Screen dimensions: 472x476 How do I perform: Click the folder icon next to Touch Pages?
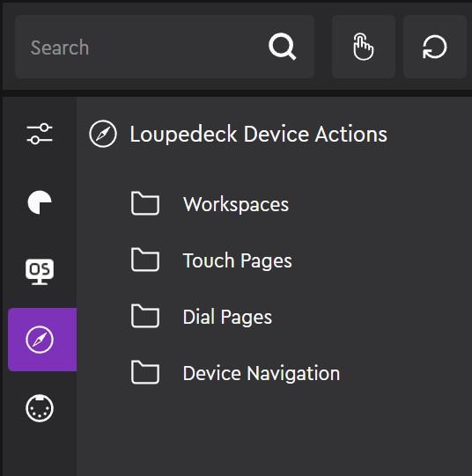pos(145,260)
